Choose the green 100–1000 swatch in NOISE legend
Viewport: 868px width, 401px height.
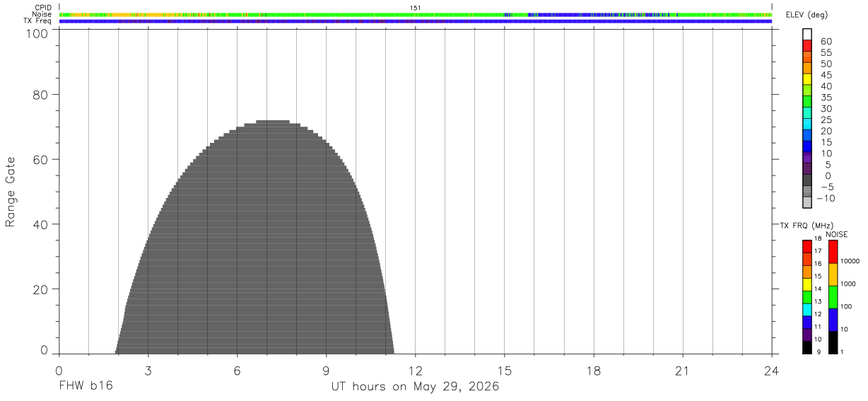tap(833, 297)
